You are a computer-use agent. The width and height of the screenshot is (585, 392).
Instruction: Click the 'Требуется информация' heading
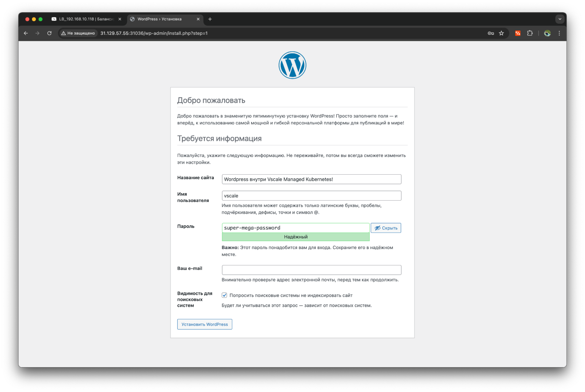[x=219, y=138]
